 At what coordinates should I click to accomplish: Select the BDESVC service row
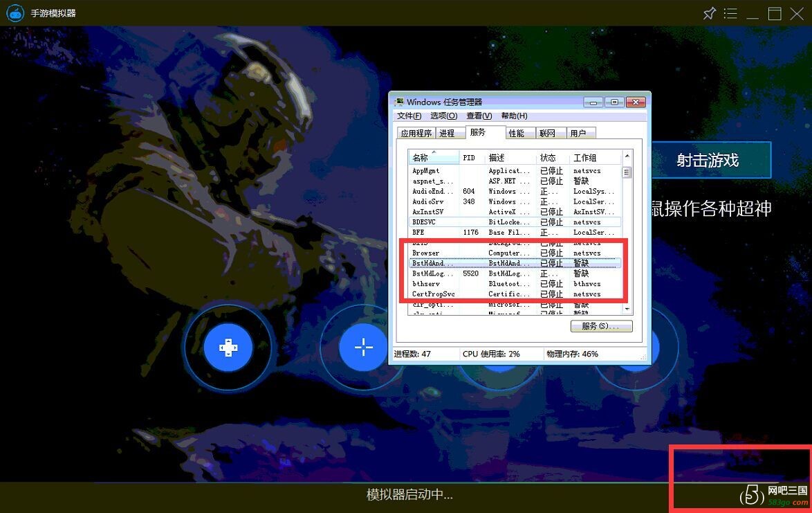coord(515,222)
